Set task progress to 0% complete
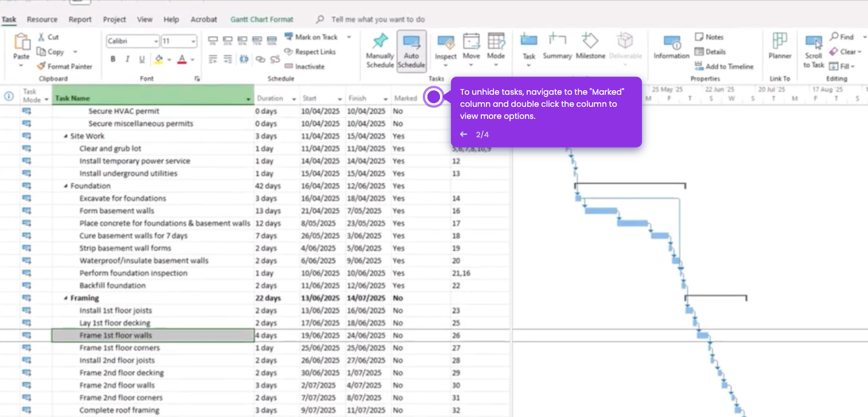The image size is (868, 417). 213,41
